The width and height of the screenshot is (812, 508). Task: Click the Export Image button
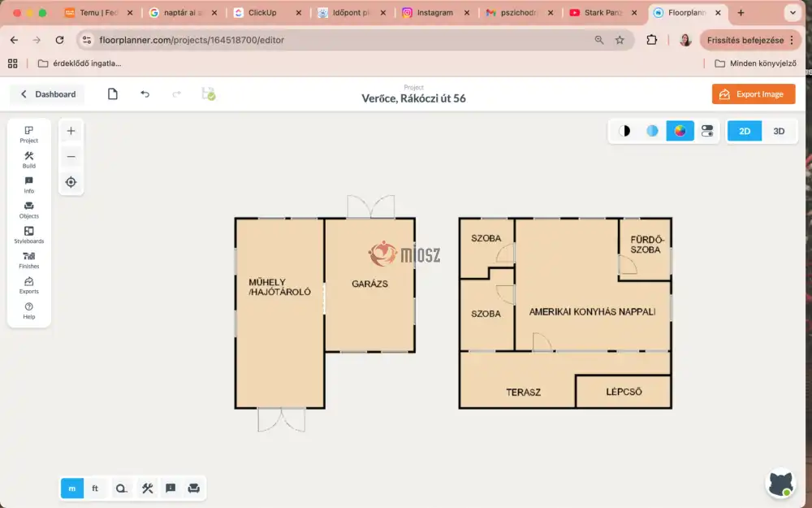point(754,93)
